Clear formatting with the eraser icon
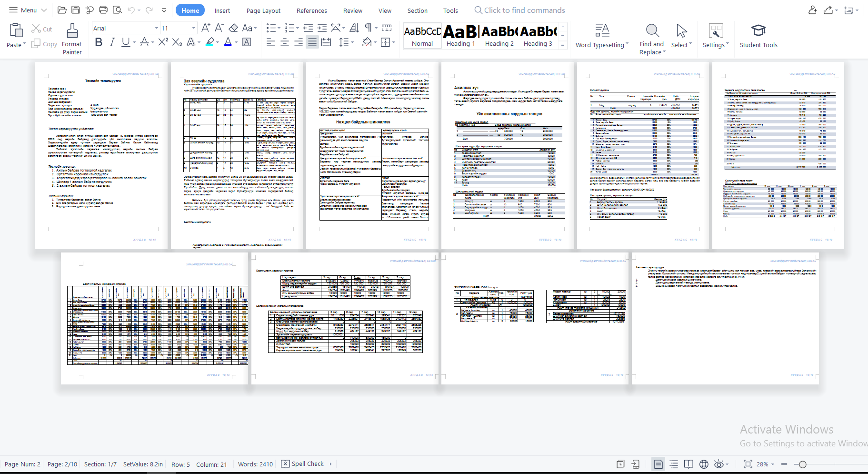The height and width of the screenshot is (474, 868). [x=233, y=28]
